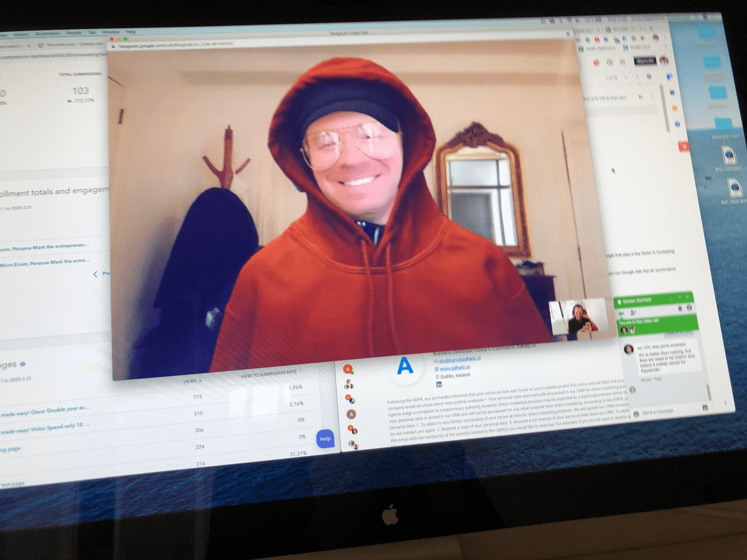Screen dimensions: 747x560
Task: Open the Tab menu in the macOS menu bar
Action: tap(92, 31)
